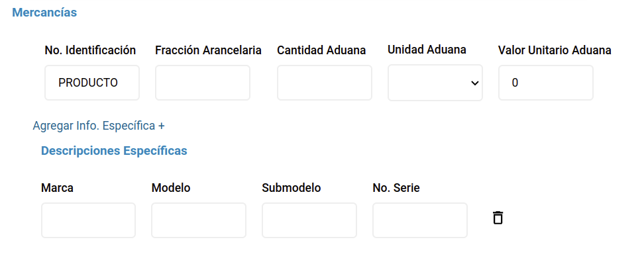Delete the specific description row with trash icon
The width and height of the screenshot is (644, 264).
[x=498, y=218]
